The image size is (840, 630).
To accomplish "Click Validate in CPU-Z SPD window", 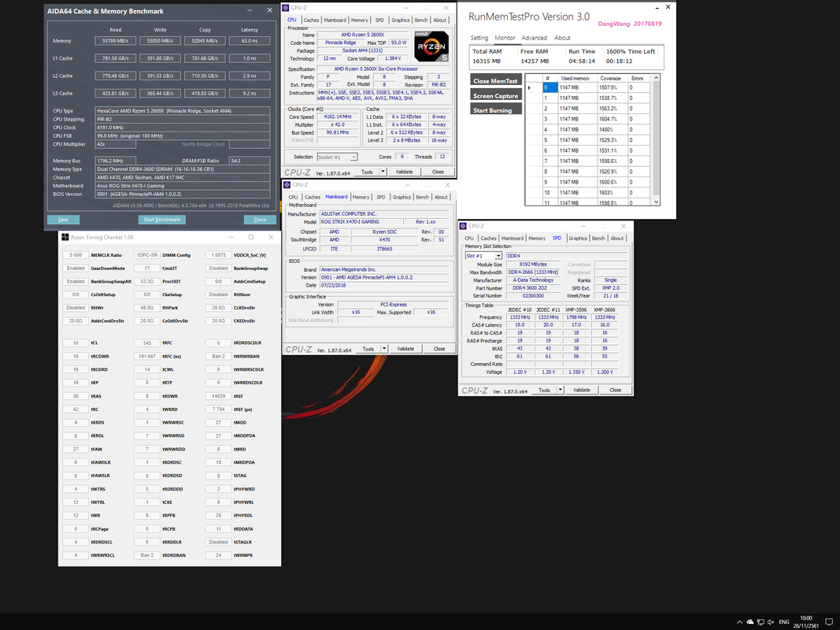I will (582, 390).
